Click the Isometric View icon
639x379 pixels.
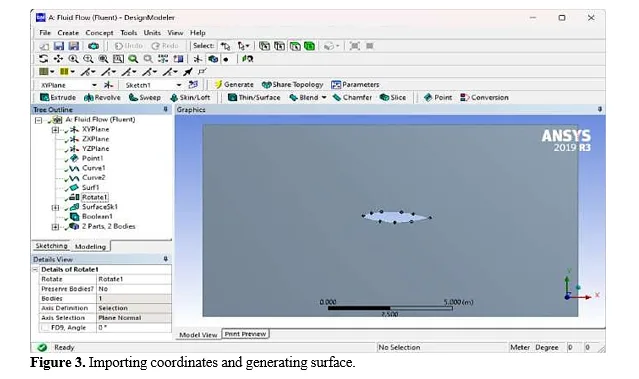[x=163, y=59]
